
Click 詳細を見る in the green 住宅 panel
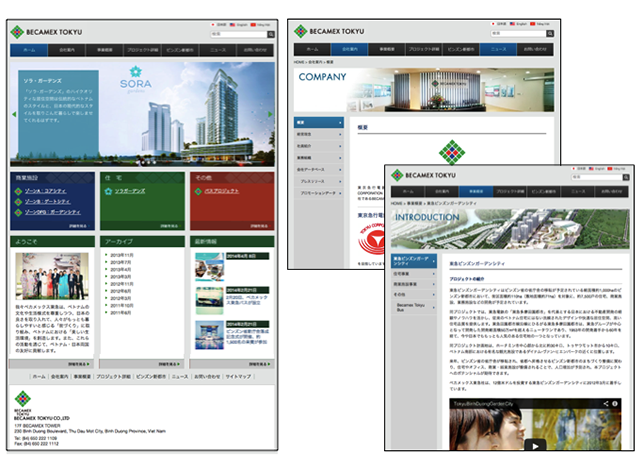(169, 226)
